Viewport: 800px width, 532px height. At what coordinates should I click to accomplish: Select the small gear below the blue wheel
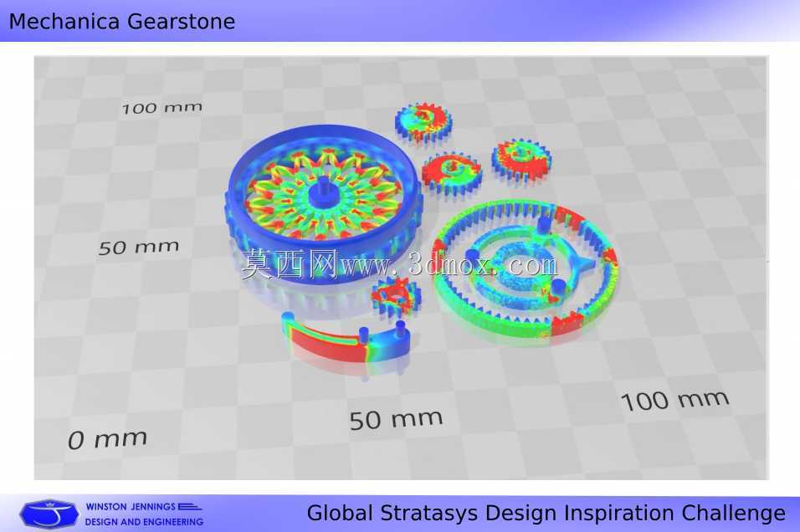click(x=397, y=299)
